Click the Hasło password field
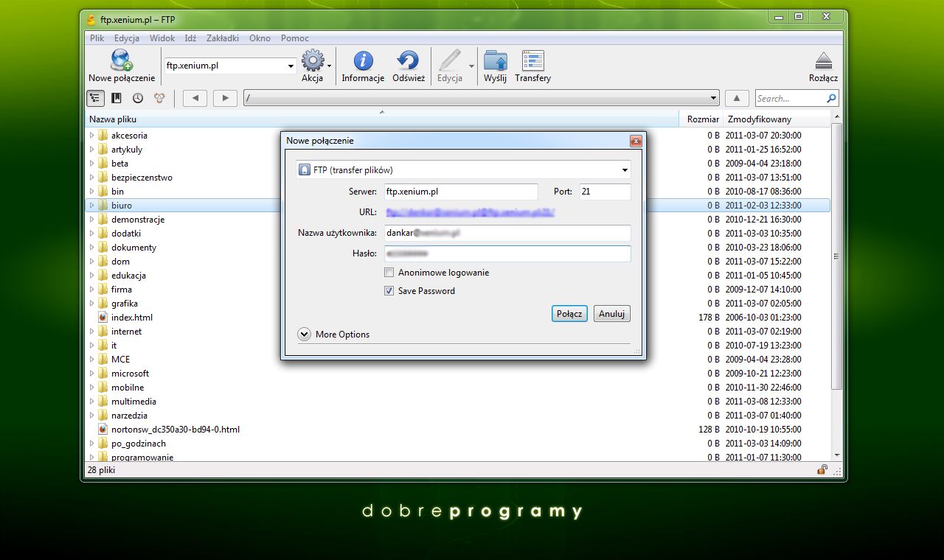The image size is (944, 560). point(507,253)
